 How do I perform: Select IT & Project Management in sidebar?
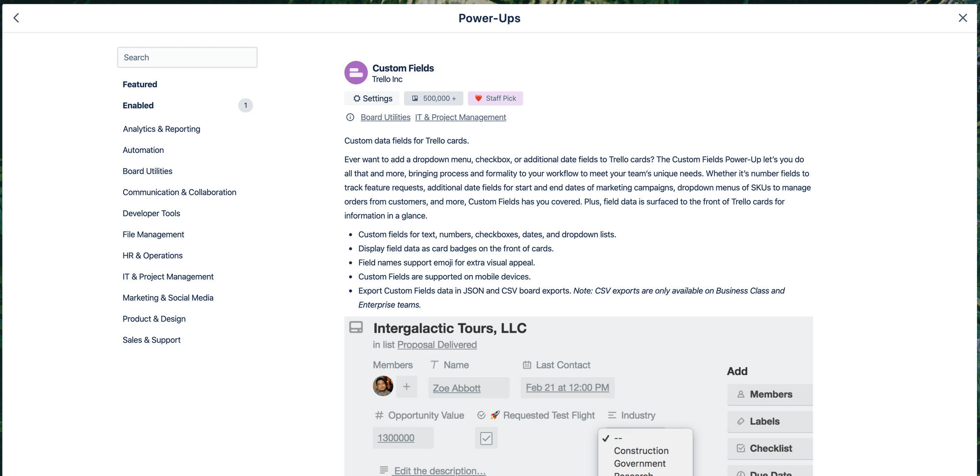point(168,276)
